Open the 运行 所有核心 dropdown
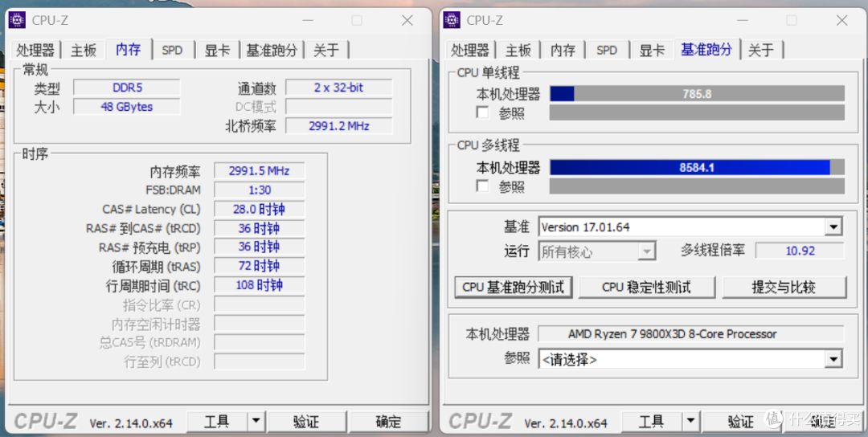The image size is (868, 437). (x=646, y=252)
